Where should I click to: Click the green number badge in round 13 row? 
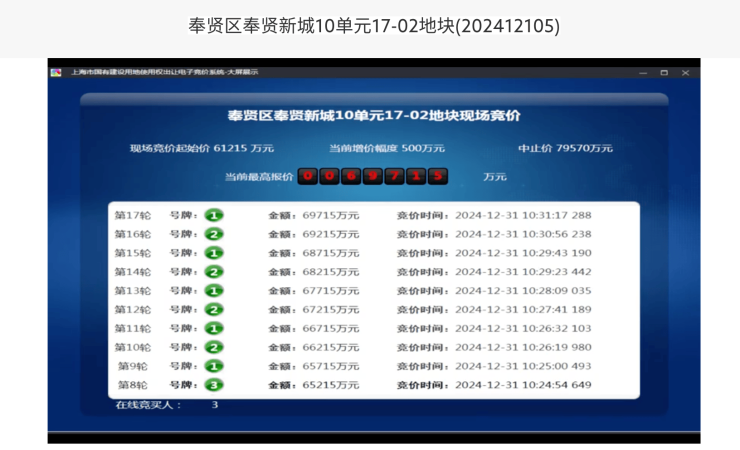[x=214, y=291]
